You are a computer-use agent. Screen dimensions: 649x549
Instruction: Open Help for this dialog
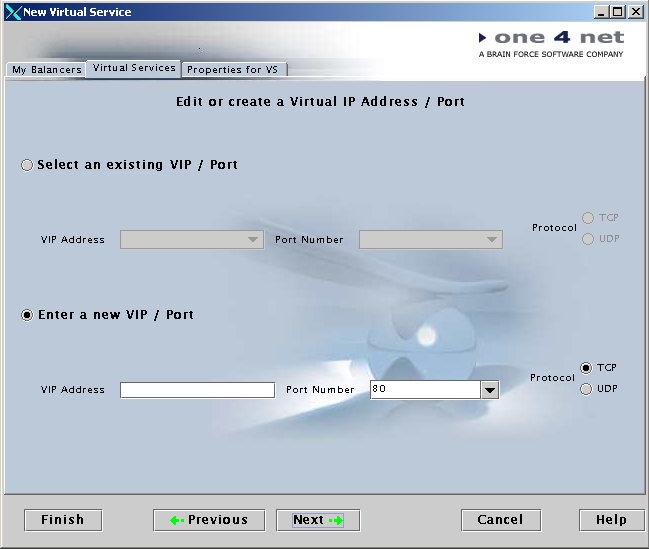(x=612, y=520)
